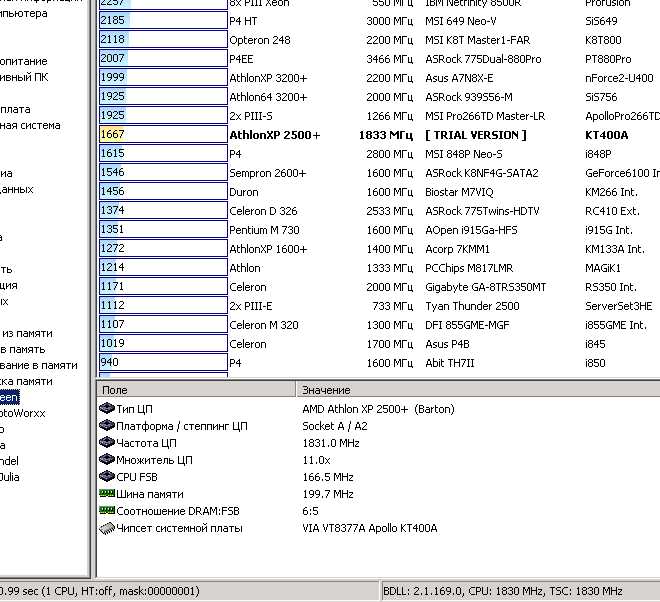Select the Celeron M 320 row
The height and width of the screenshot is (602, 660).
coord(380,325)
